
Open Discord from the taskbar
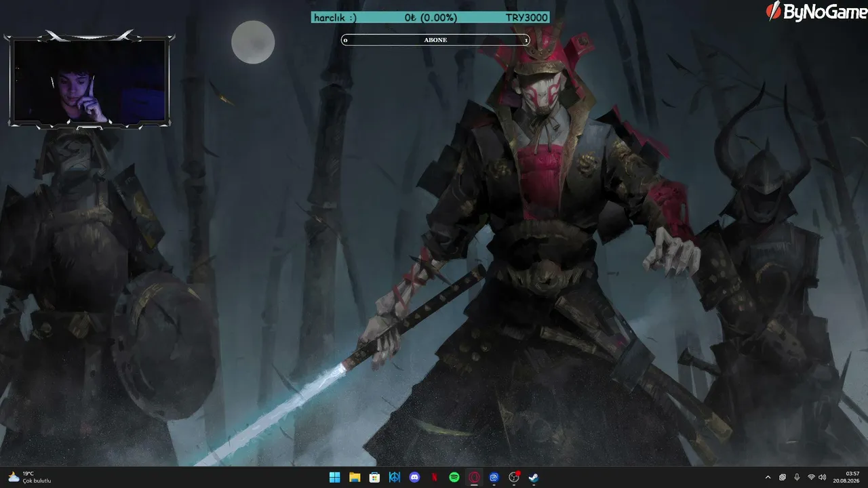tap(414, 477)
